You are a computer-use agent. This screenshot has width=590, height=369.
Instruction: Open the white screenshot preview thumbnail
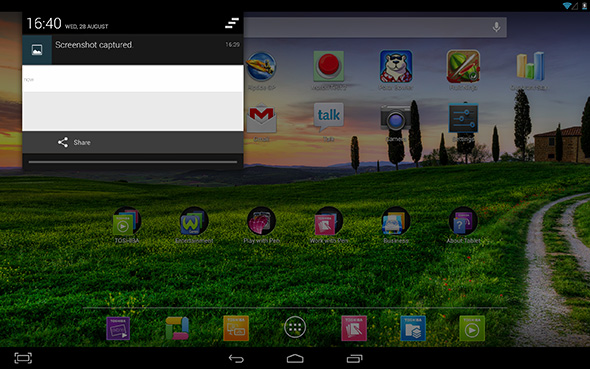pyautogui.click(x=132, y=98)
